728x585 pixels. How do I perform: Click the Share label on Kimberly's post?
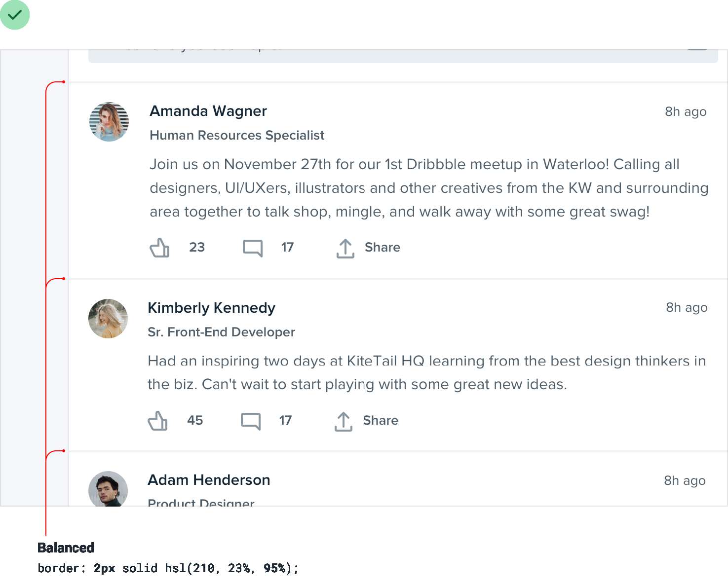[381, 420]
